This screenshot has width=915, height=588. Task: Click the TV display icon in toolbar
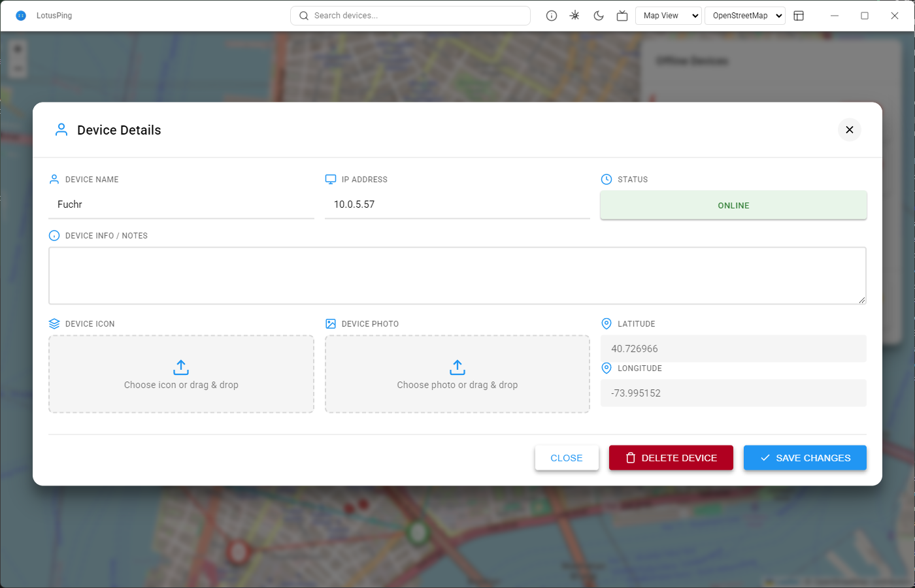pyautogui.click(x=622, y=16)
